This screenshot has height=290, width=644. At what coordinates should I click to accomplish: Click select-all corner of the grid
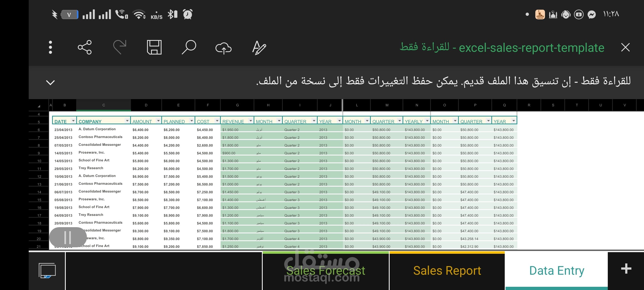tap(39, 106)
